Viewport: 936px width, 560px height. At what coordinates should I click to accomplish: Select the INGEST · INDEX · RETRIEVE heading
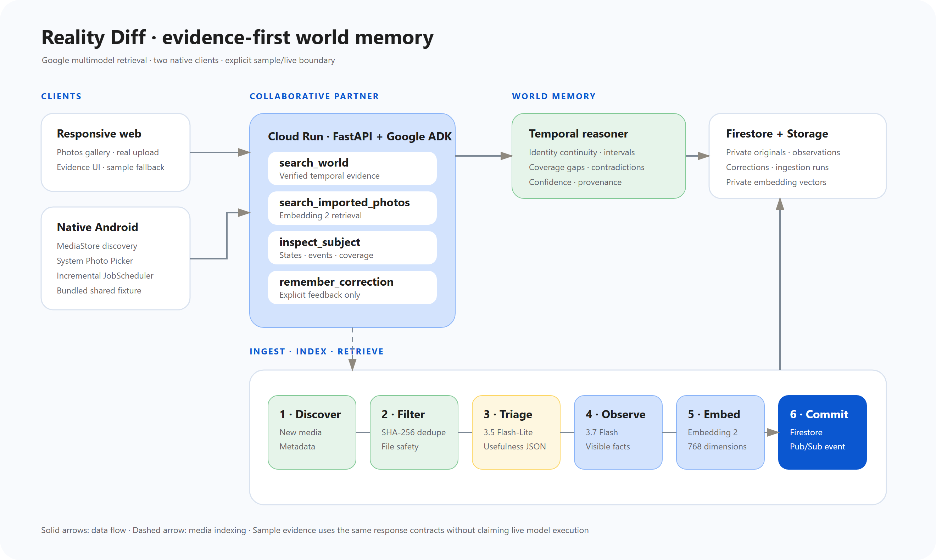pos(316,351)
